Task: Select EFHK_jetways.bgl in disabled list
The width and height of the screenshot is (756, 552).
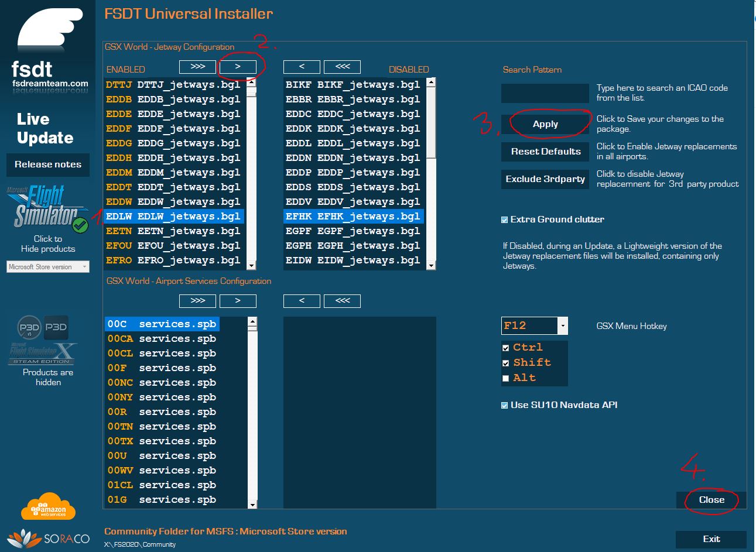Action: 355,217
